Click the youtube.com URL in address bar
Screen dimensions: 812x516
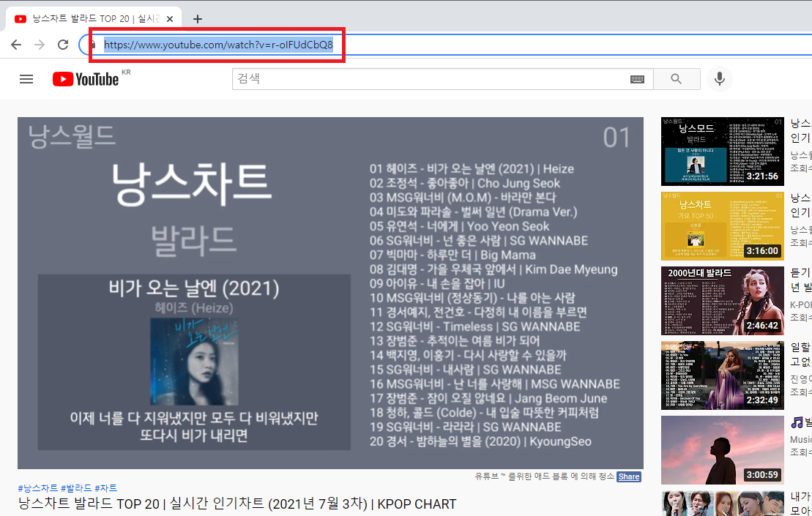[218, 45]
